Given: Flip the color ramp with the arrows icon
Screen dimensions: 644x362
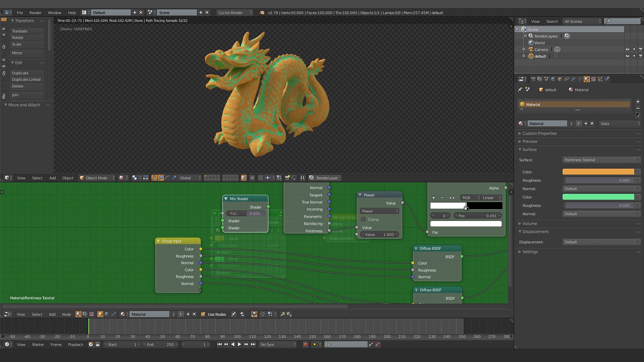Looking at the screenshot, I should click(x=452, y=197).
